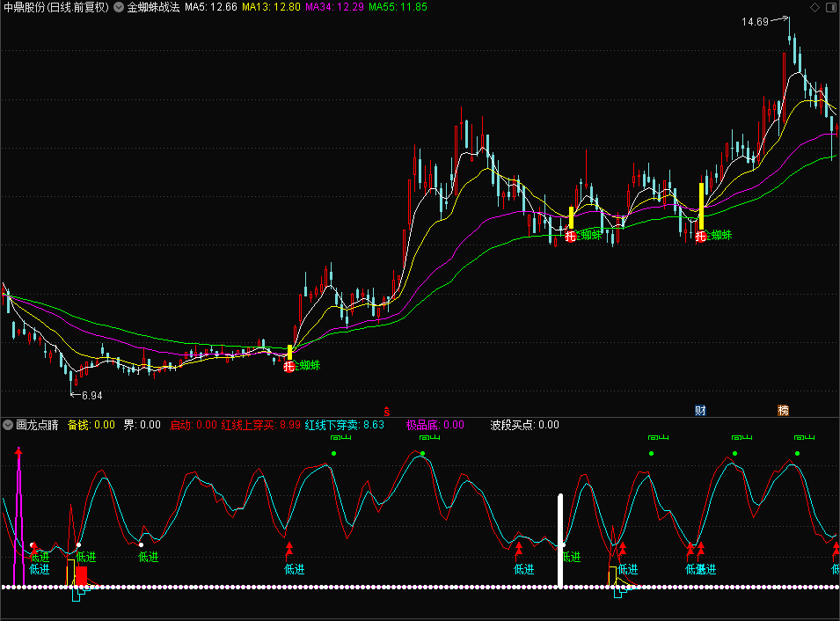This screenshot has width=840, height=621.
Task: Click the 14.69 high price label
Action: [x=755, y=21]
